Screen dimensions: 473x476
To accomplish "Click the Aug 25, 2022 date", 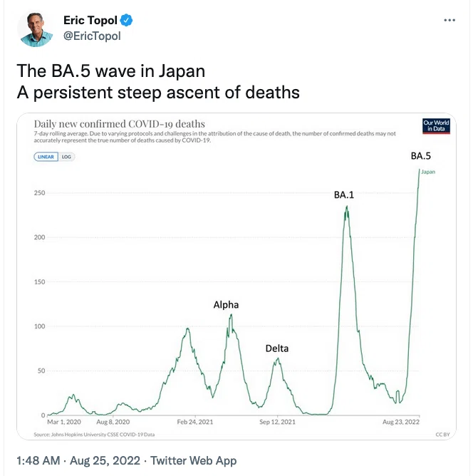I will coord(105,460).
